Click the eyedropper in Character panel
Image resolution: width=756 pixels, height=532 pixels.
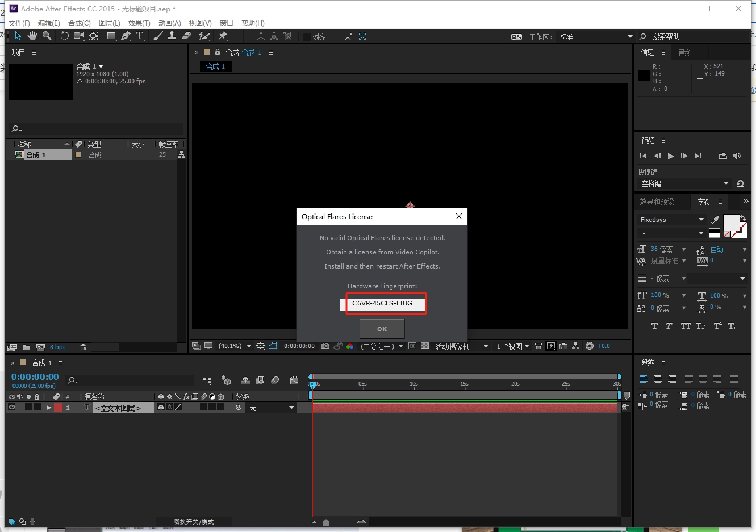tap(715, 220)
